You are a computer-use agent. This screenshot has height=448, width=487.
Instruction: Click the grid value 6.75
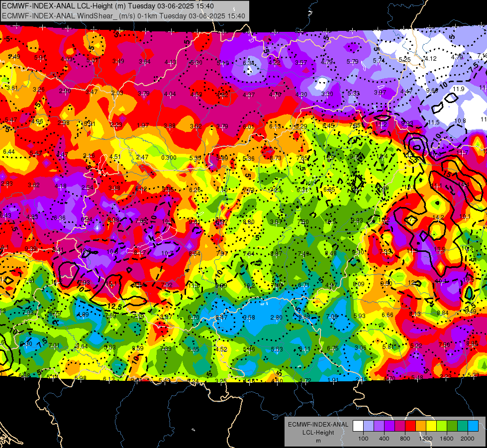pos(333,348)
